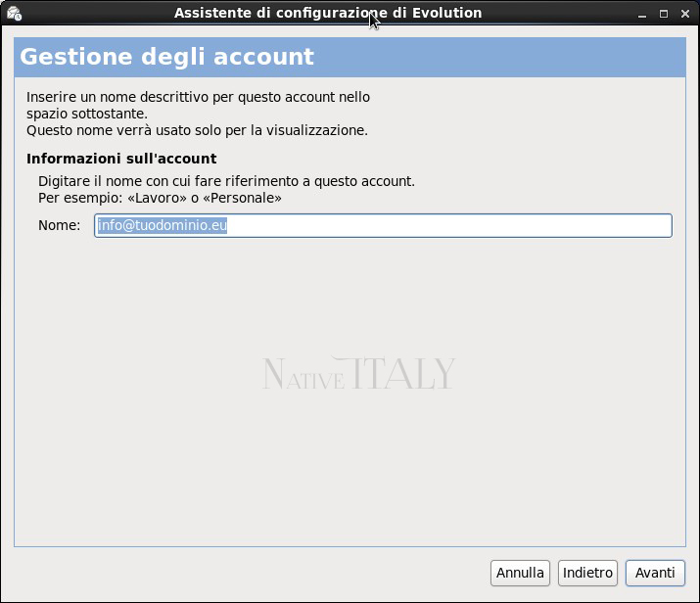Click the 'Gestione degli account' heading

coord(167,57)
